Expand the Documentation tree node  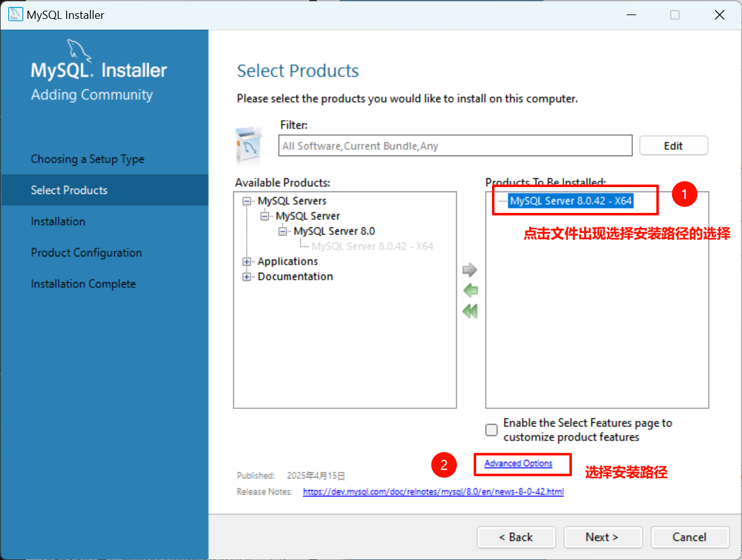point(246,277)
